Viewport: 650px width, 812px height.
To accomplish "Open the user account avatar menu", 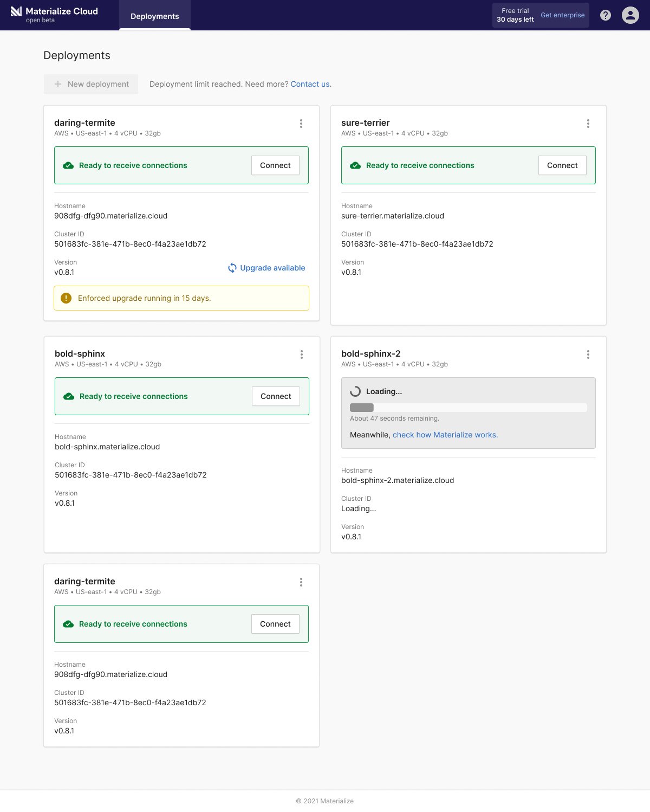I will [630, 15].
